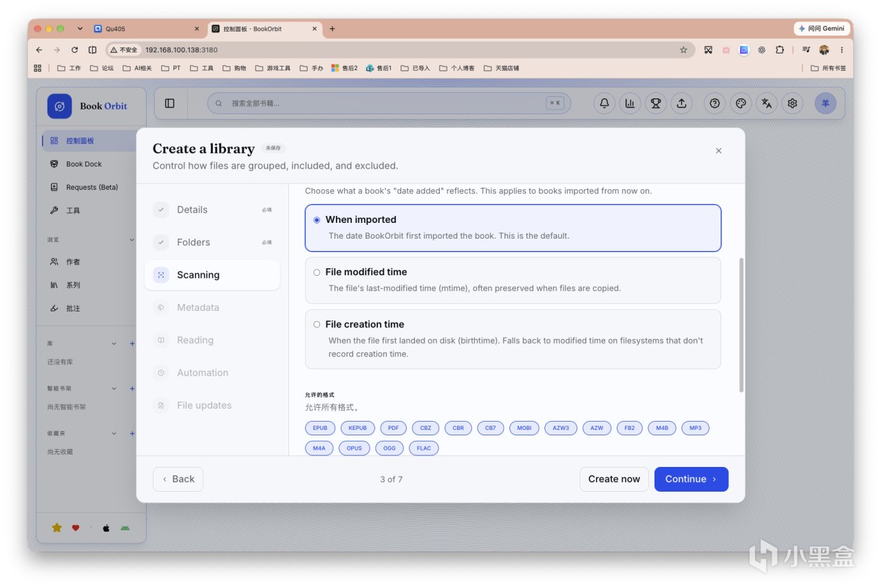Image resolution: width=881 pixels, height=588 pixels.
Task: Open the theme palette icon
Action: (741, 103)
